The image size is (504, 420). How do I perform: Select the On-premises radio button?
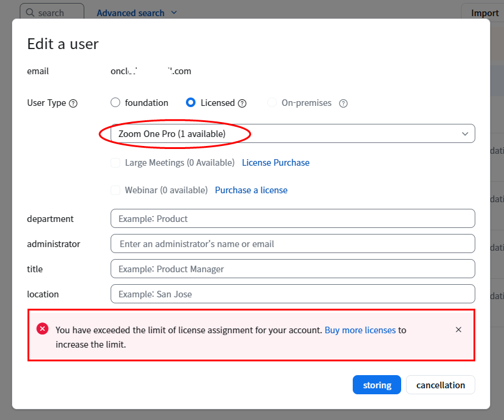271,103
